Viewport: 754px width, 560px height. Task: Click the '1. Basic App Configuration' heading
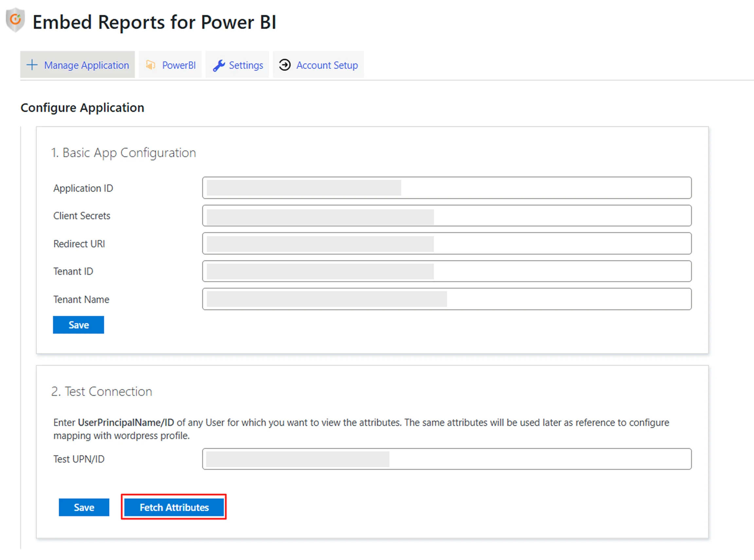coord(123,153)
